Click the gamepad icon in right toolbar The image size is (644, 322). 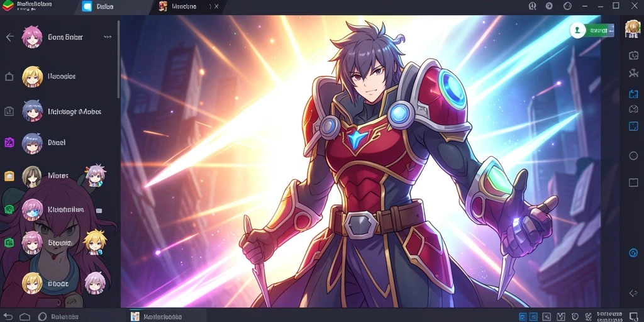click(633, 109)
